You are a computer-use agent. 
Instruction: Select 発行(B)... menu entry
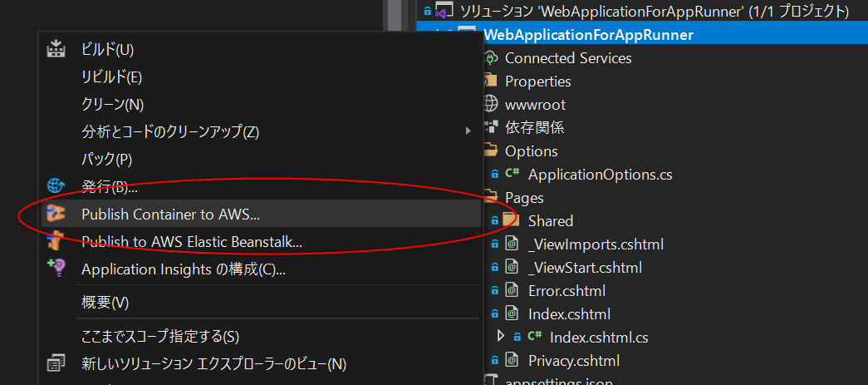(261, 187)
